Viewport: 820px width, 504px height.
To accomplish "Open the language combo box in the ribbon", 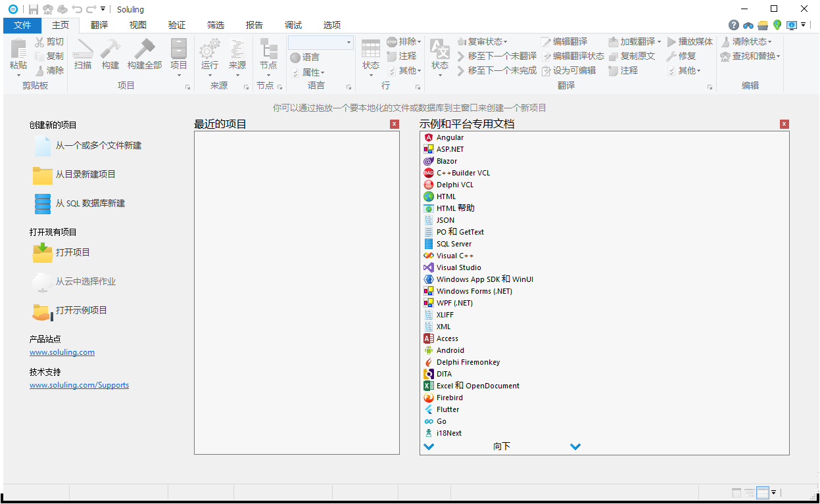I will (x=320, y=41).
